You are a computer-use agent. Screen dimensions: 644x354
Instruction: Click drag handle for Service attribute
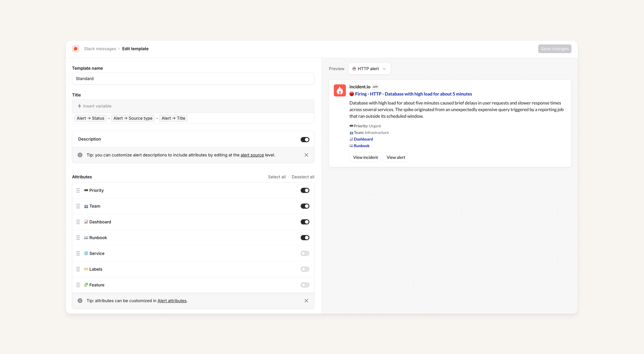[x=78, y=254]
